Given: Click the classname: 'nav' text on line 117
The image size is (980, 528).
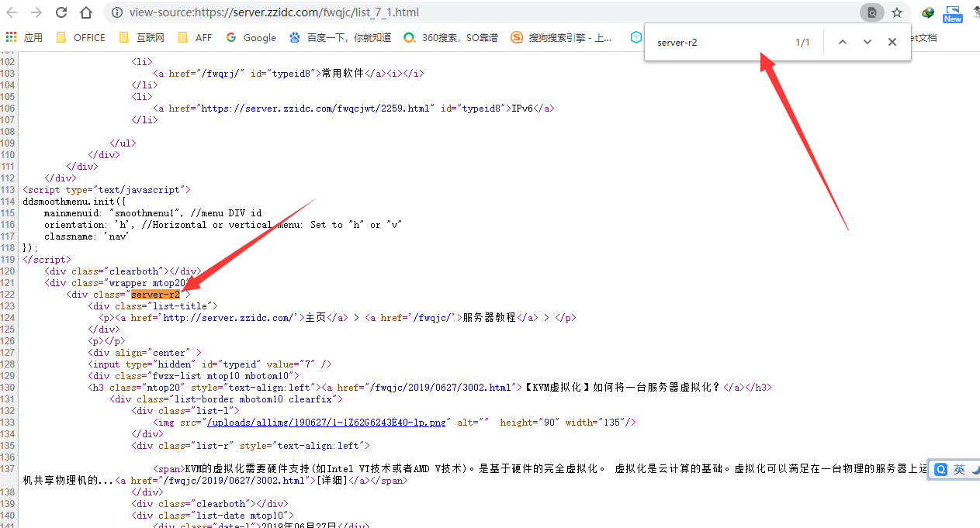Looking at the screenshot, I should coord(86,236).
